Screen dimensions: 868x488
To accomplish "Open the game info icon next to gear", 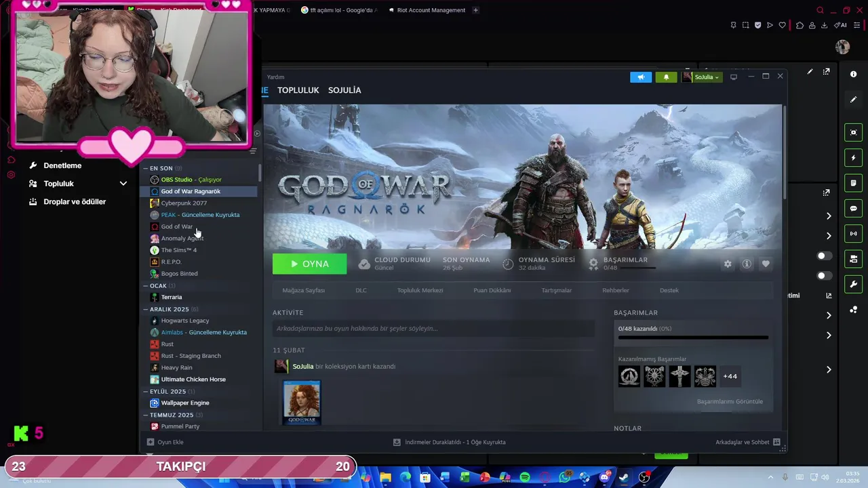I will (x=747, y=264).
